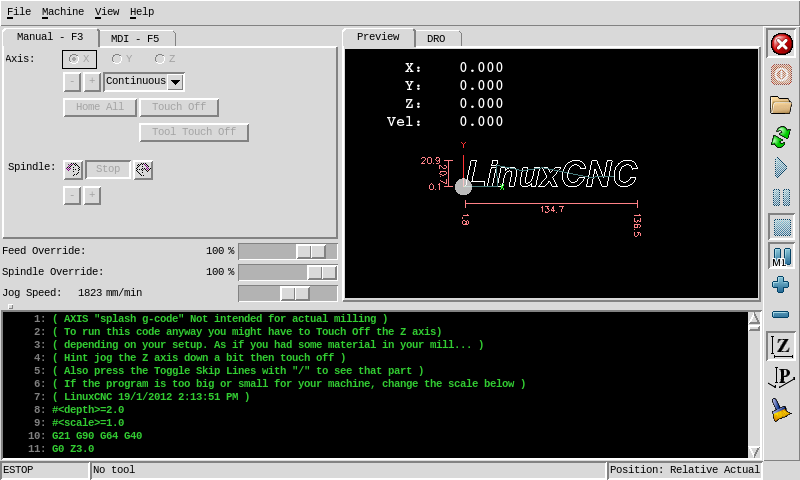800x480 pixels.
Task: Open the Machine menu
Action: (x=63, y=11)
